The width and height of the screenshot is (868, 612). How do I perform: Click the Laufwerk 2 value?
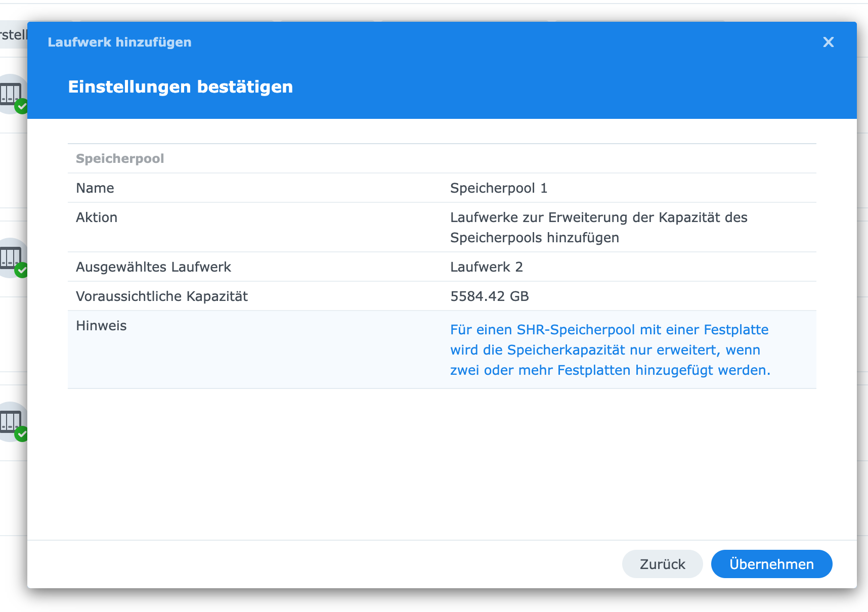[x=487, y=267]
